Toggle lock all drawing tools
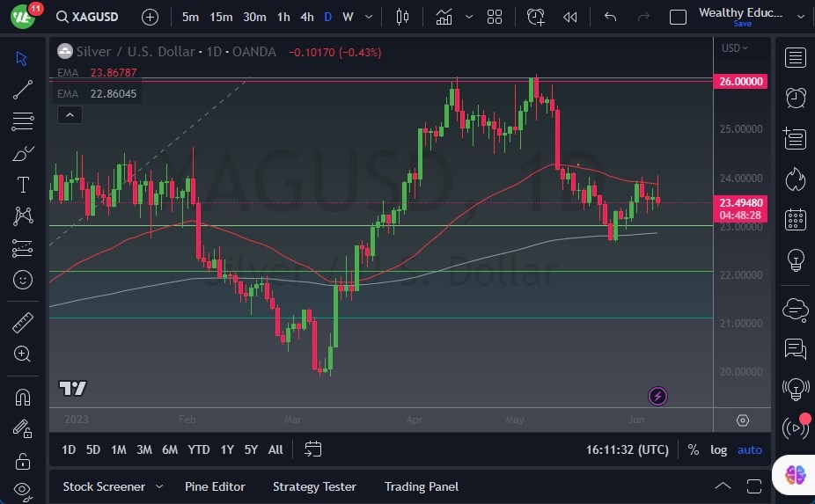Viewport: 815px width, 504px height. pyautogui.click(x=22, y=461)
